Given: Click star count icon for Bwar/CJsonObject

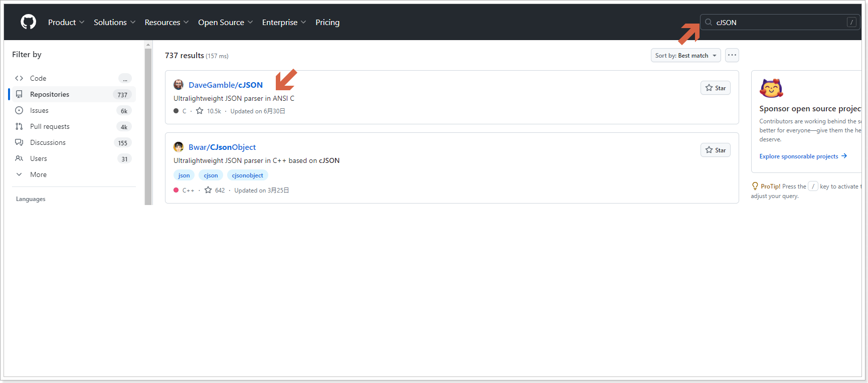Looking at the screenshot, I should tap(208, 190).
